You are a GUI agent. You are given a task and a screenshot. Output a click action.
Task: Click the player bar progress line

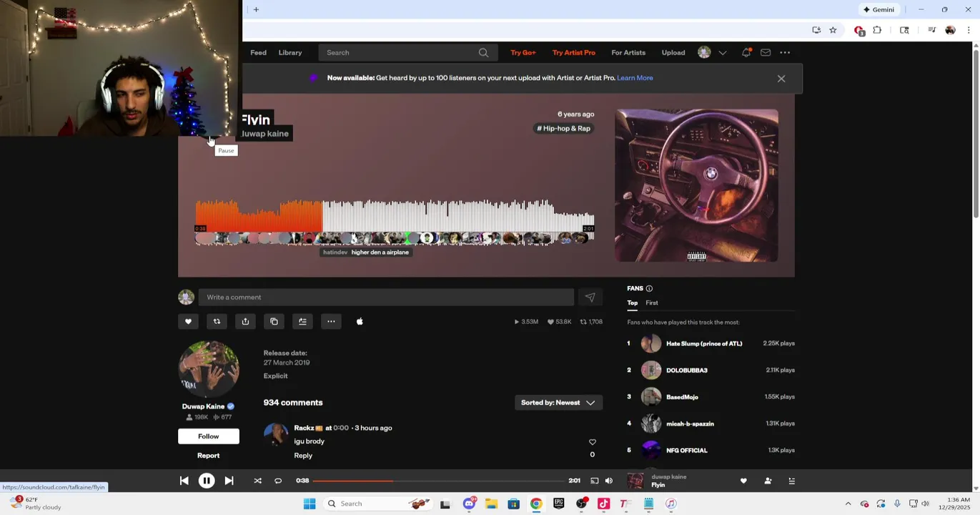(x=437, y=481)
